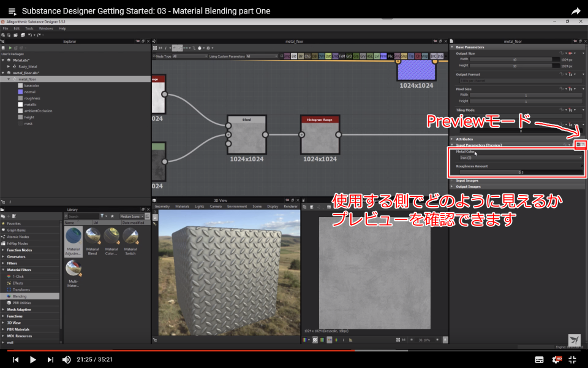The image size is (588, 368).
Task: Toggle Input Parameters preview mode
Action: pos(581,145)
